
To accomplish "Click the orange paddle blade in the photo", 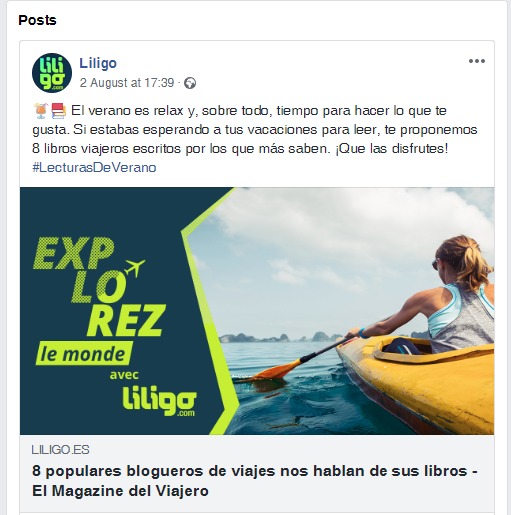I will [278, 371].
